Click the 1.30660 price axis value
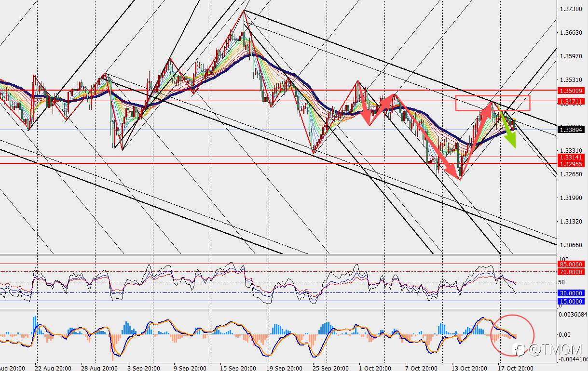 coord(571,245)
